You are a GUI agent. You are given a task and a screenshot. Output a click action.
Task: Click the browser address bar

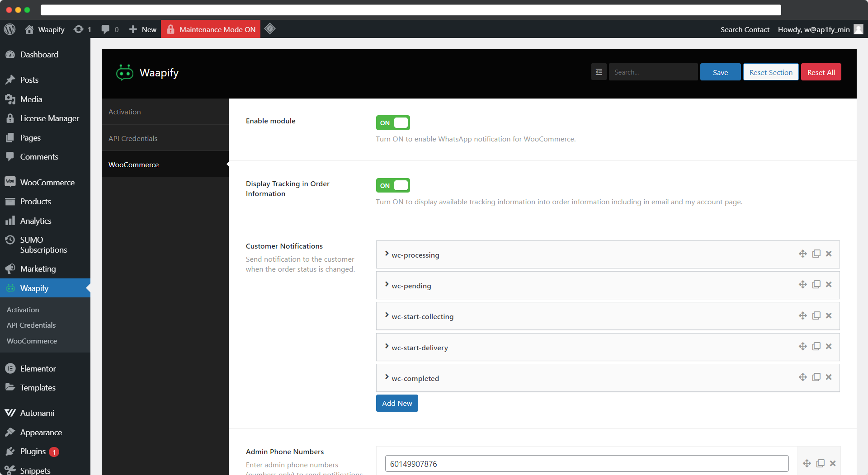click(x=410, y=10)
